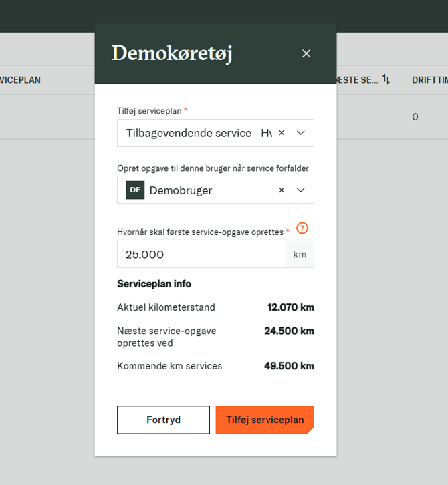Sort by the Næste service column icon
Viewport: 448px width, 485px height.
click(386, 79)
